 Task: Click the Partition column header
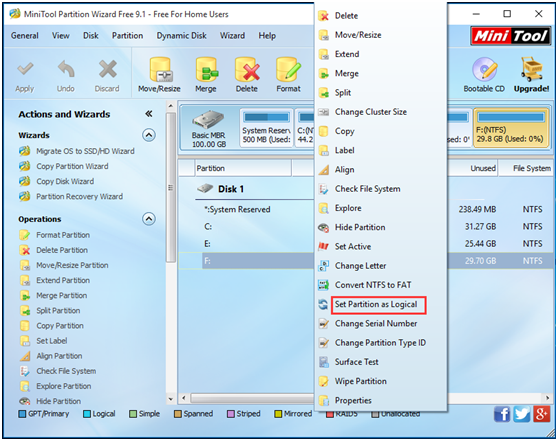[x=243, y=168]
